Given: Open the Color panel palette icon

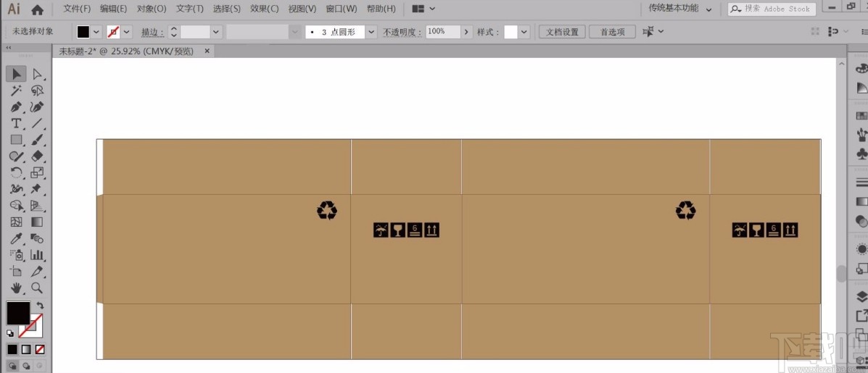Looking at the screenshot, I should click(x=861, y=69).
